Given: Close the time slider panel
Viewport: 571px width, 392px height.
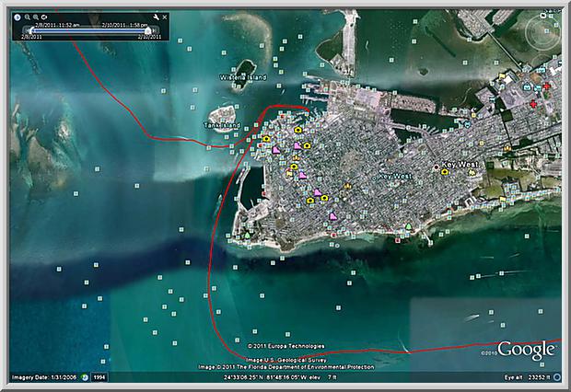Looking at the screenshot, I should click(x=166, y=17).
